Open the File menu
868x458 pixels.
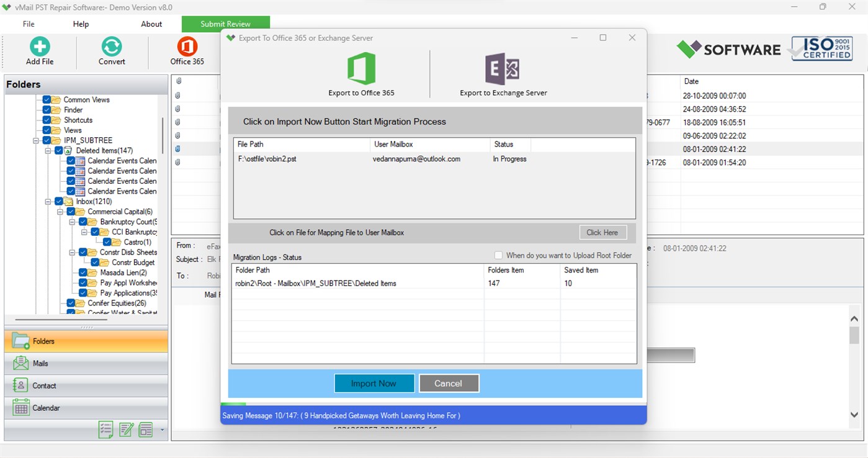(x=28, y=24)
